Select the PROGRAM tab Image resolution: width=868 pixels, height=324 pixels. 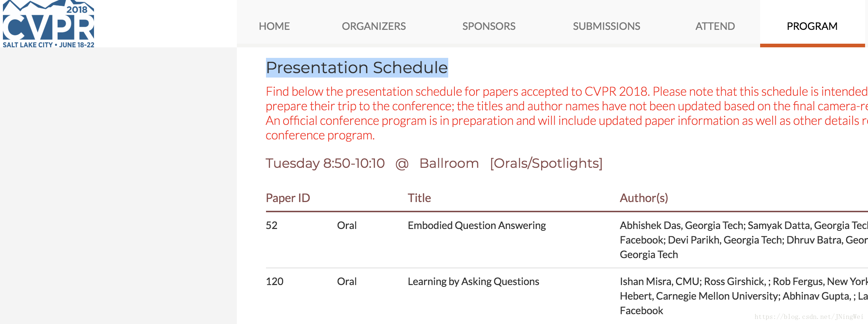tap(812, 26)
